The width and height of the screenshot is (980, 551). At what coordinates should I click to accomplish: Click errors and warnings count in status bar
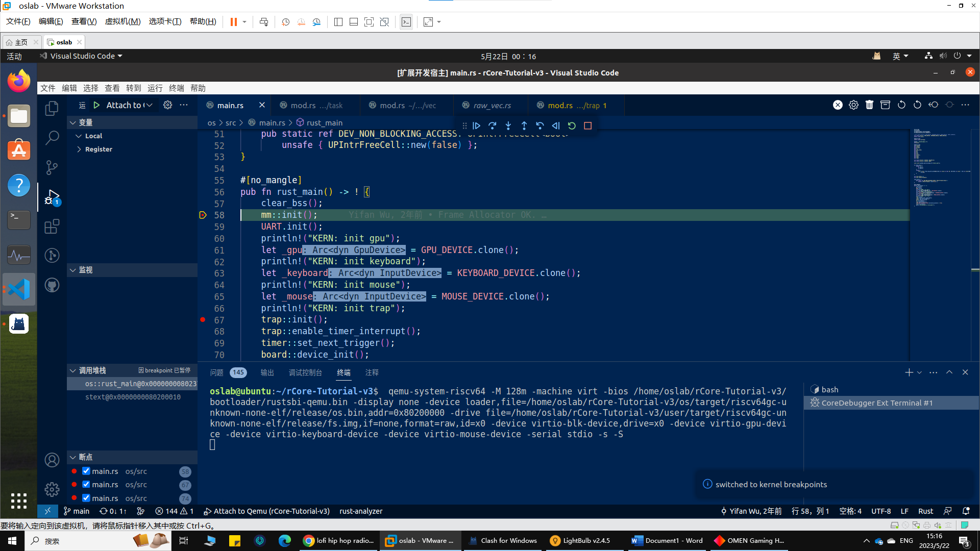coord(175,511)
